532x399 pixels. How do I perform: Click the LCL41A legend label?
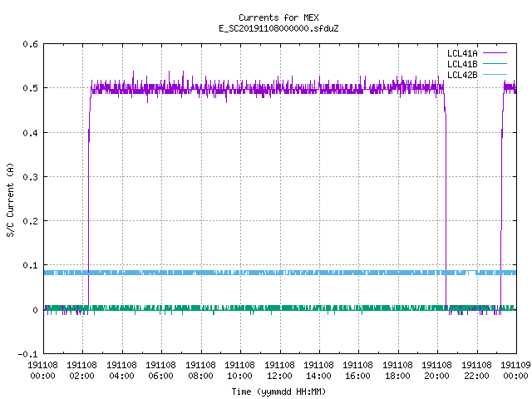tap(462, 53)
